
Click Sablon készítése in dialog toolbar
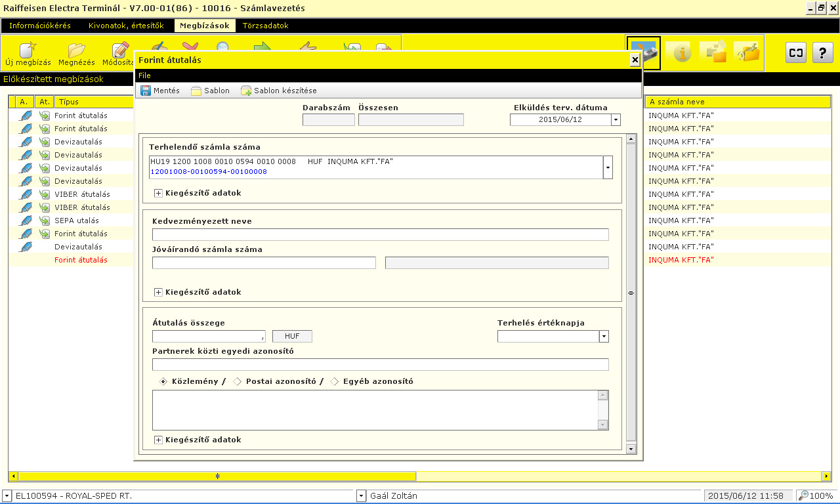pyautogui.click(x=279, y=91)
